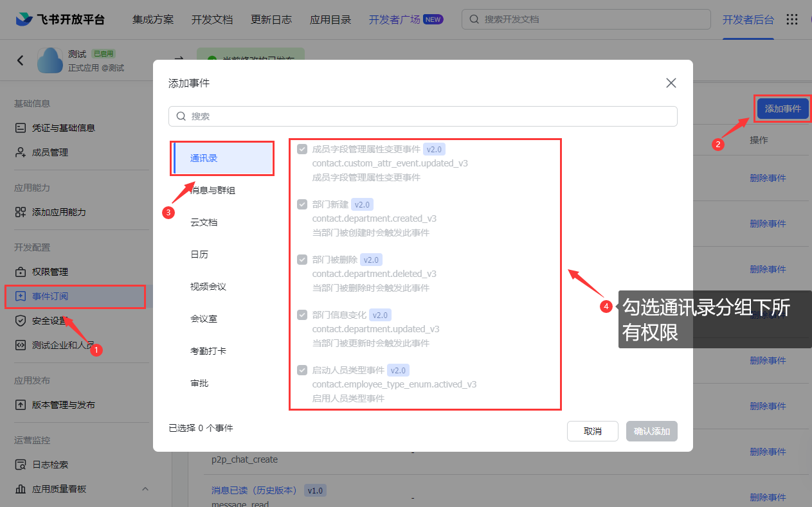Toggle the 启动人员类型事件 checkbox
This screenshot has height=507, width=812.
click(x=302, y=370)
